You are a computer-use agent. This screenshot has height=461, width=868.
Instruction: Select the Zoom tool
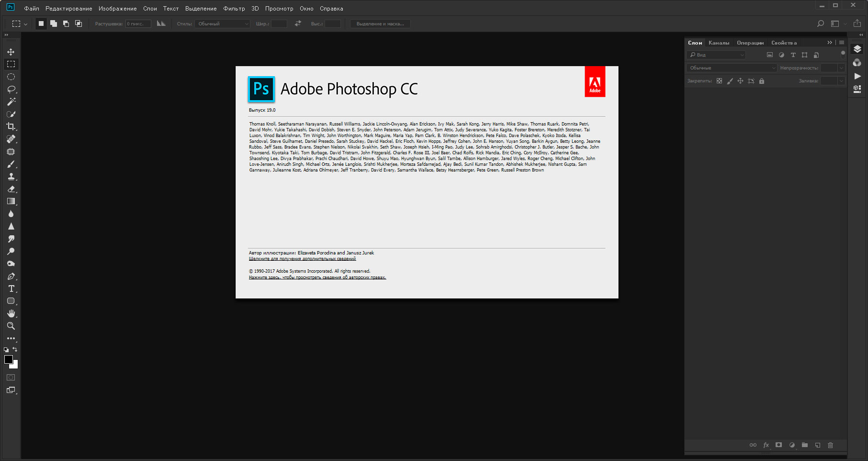[11, 326]
